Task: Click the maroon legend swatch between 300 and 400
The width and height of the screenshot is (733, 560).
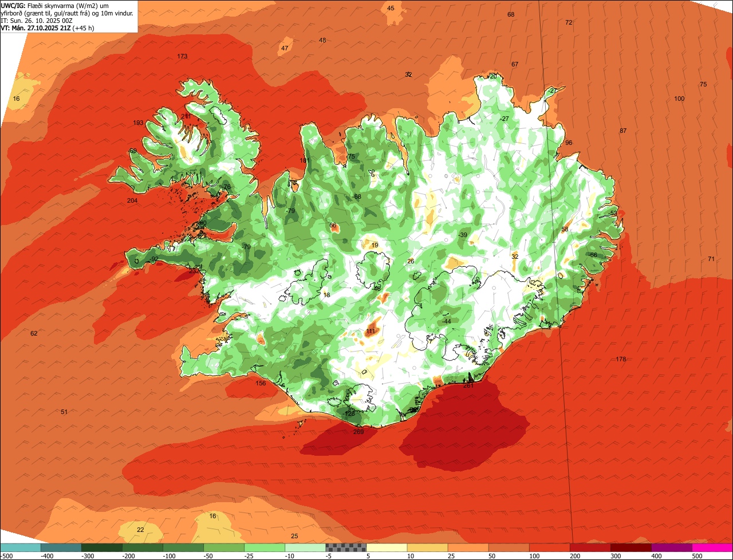Action: coord(630,547)
